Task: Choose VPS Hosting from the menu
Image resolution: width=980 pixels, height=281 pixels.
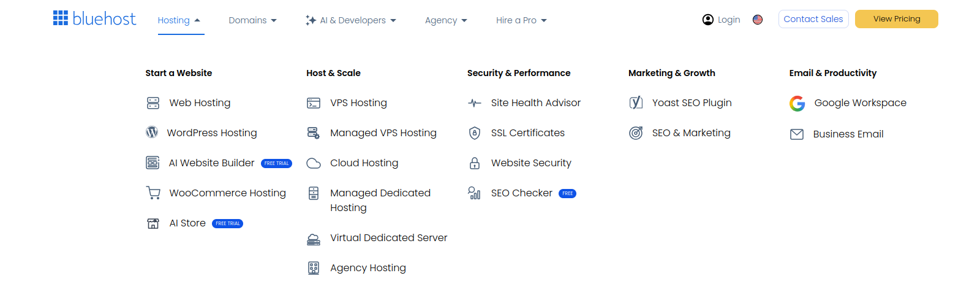Action: [x=358, y=103]
